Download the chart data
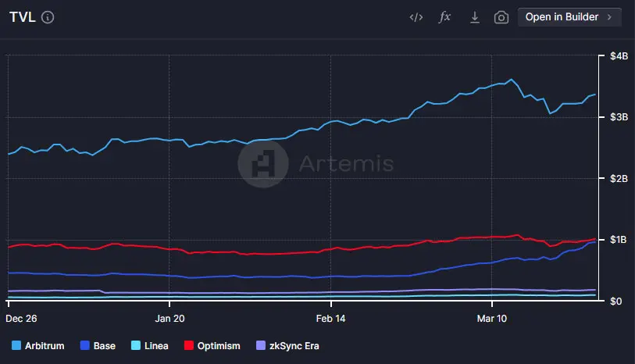The height and width of the screenshot is (364, 635). 475,17
